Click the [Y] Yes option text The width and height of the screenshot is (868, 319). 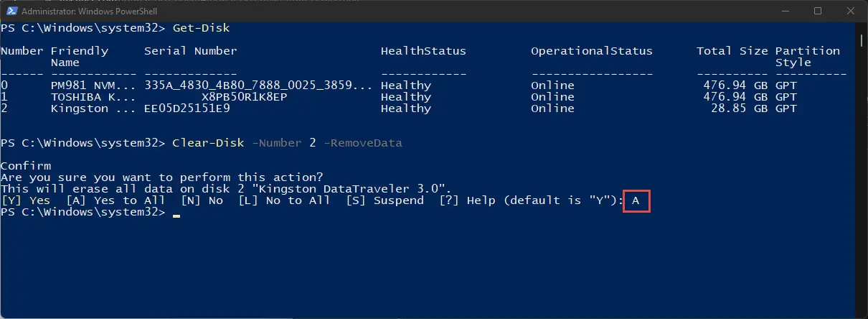(x=26, y=200)
